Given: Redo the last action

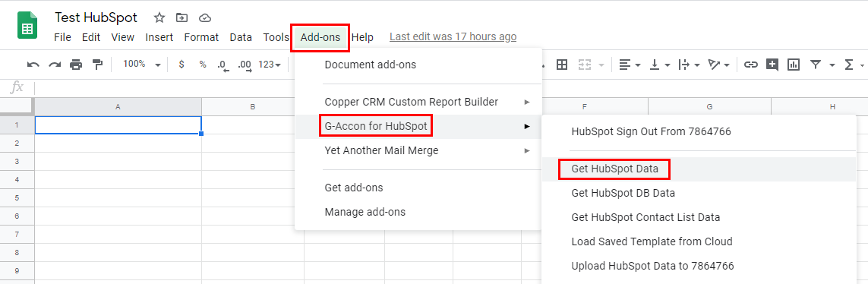Looking at the screenshot, I should click(54, 65).
